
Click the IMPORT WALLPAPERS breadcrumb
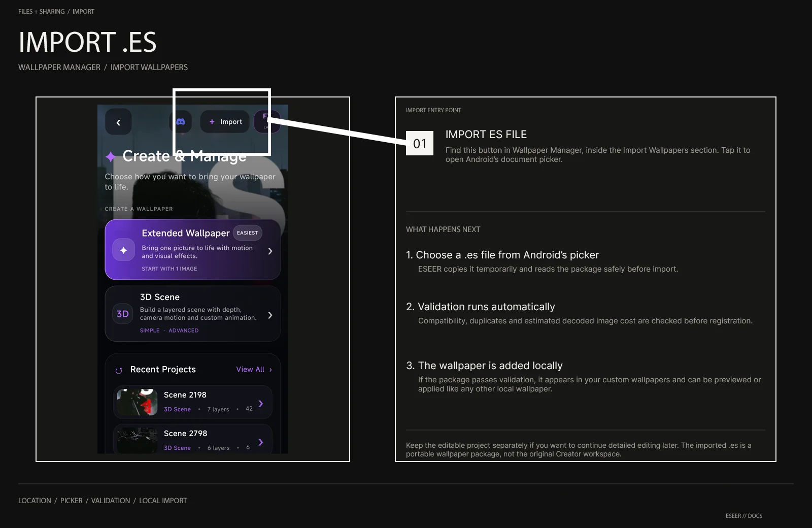point(149,67)
